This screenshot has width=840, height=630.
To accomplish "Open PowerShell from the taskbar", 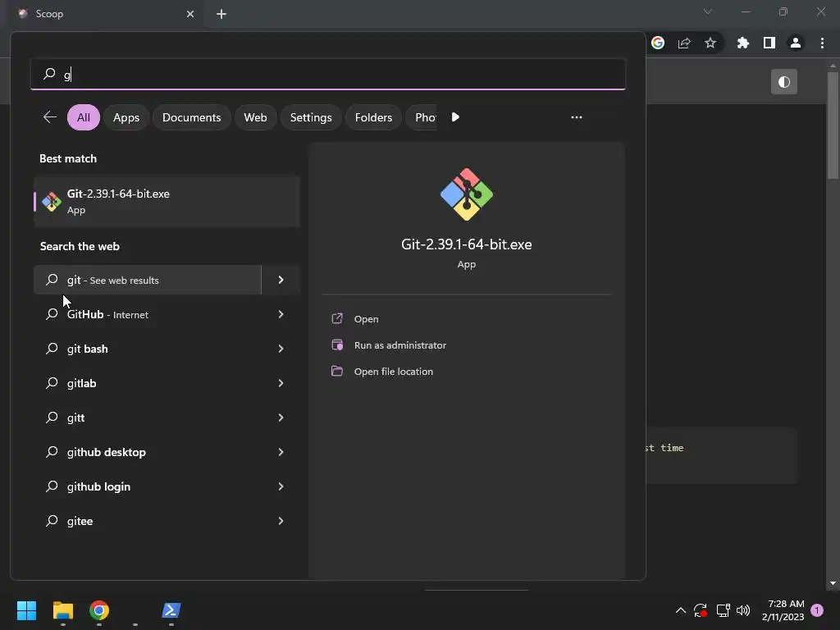I will [171, 610].
